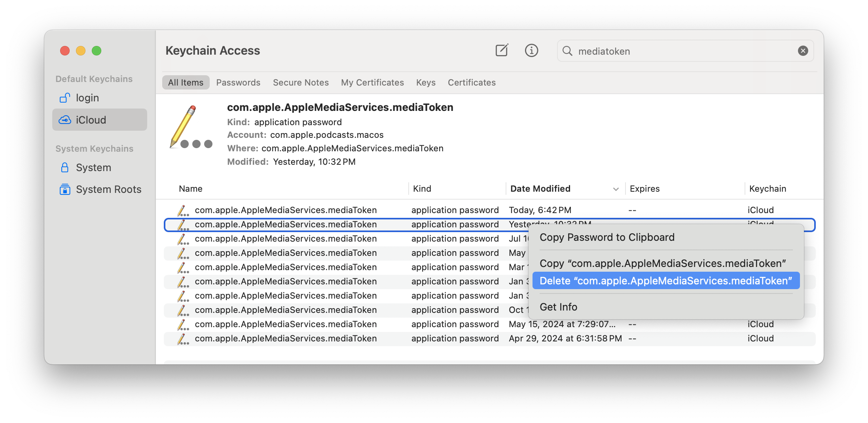Choose Get Info from context menu
The image size is (868, 423).
pos(666,307)
